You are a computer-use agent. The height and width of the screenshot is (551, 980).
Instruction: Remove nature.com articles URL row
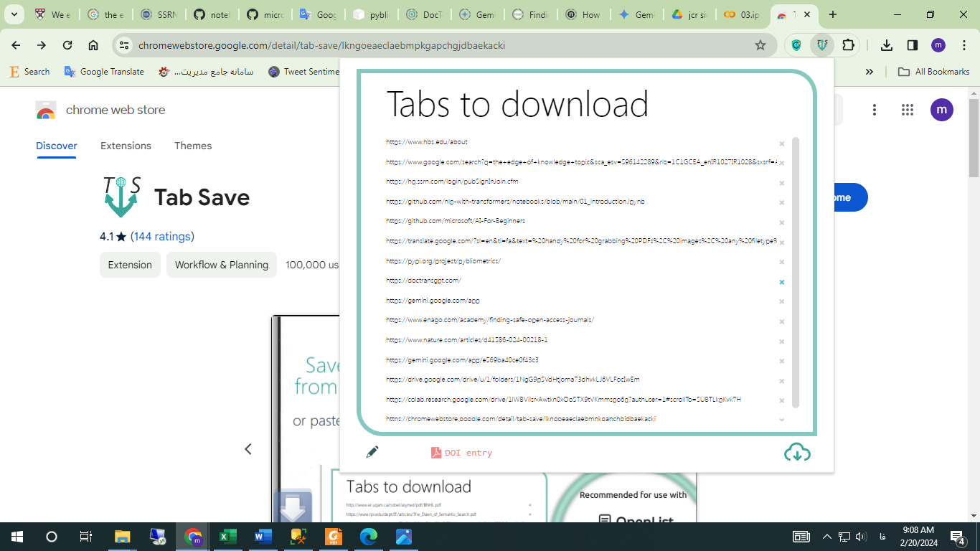[x=782, y=342]
